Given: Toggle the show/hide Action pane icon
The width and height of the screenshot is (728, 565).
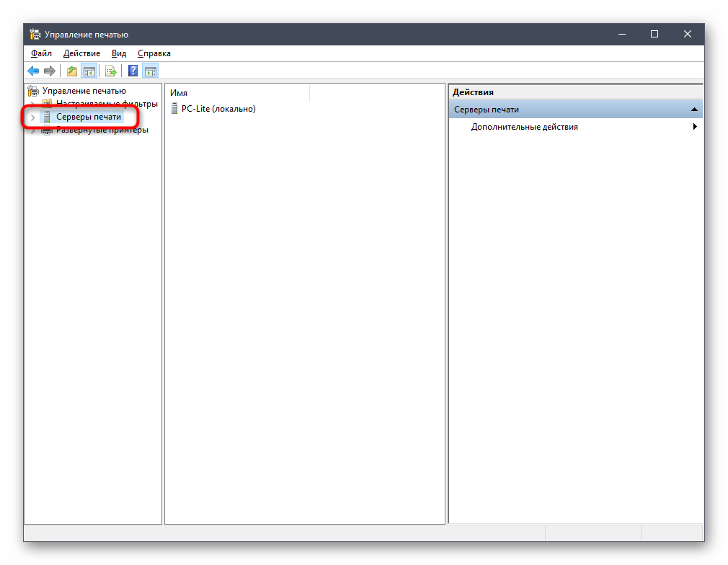Looking at the screenshot, I should (x=150, y=71).
